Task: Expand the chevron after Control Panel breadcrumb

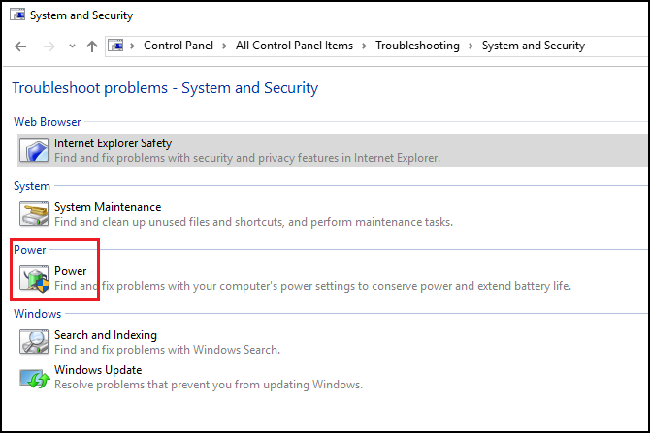Action: click(x=225, y=46)
